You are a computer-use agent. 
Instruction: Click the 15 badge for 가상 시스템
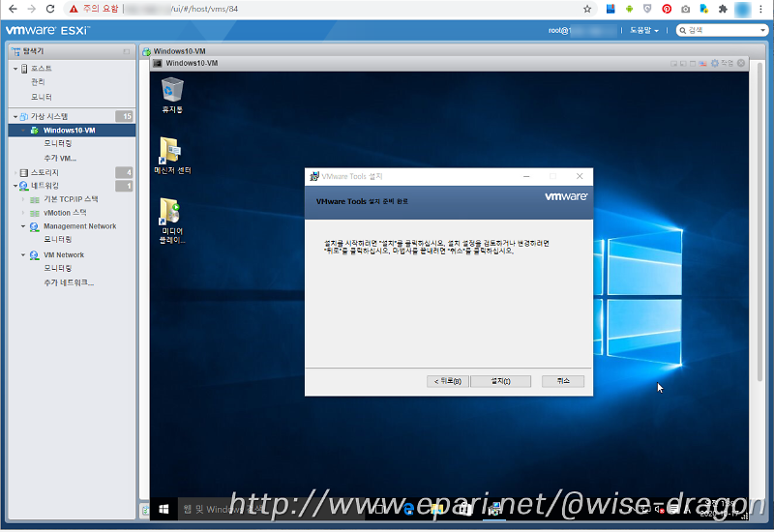point(124,116)
